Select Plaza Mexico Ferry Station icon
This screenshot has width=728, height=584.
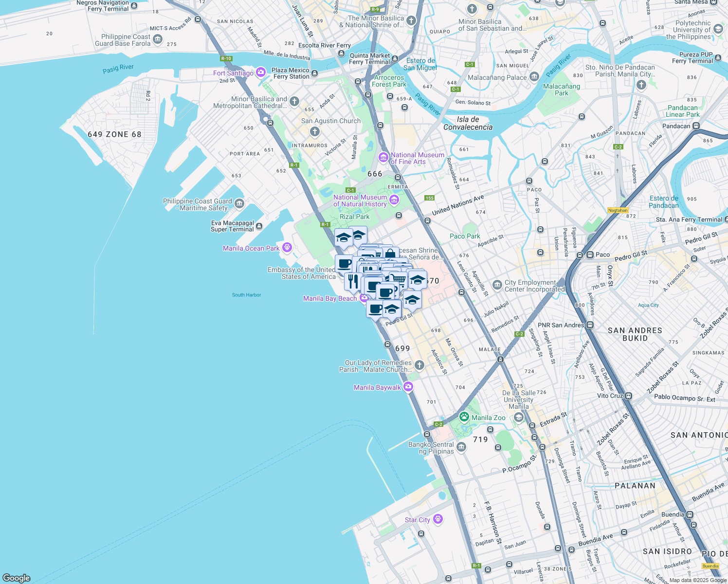pyautogui.click(x=315, y=73)
